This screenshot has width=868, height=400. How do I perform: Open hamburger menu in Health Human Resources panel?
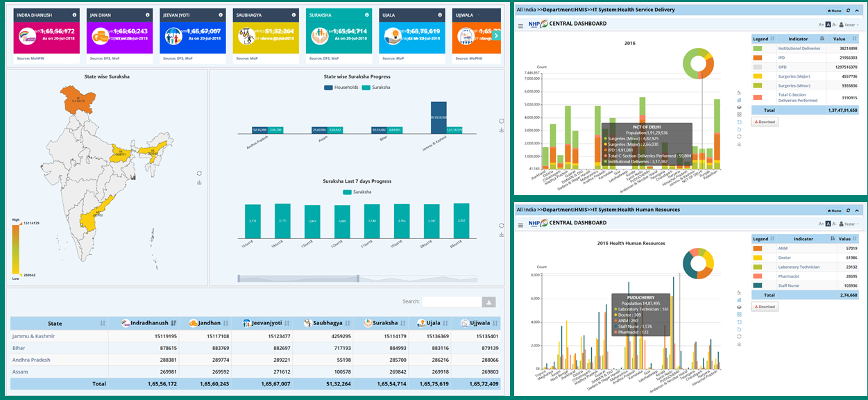(520, 224)
